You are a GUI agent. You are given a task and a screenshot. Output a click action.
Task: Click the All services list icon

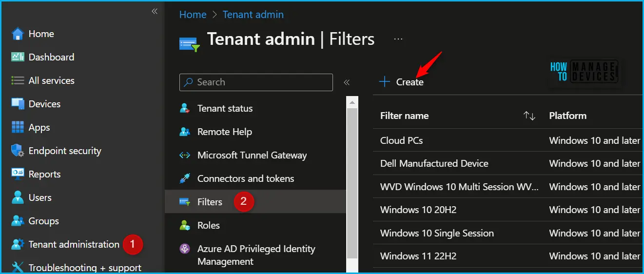(18, 80)
